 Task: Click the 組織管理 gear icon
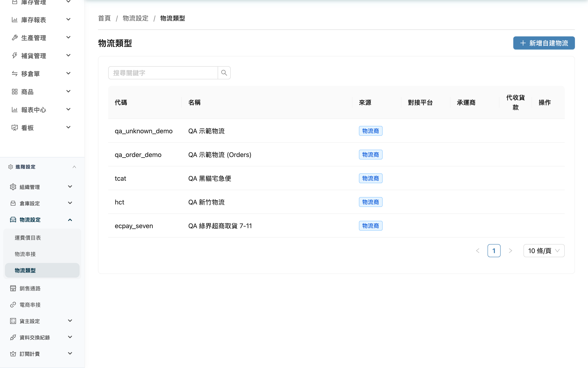tap(13, 187)
